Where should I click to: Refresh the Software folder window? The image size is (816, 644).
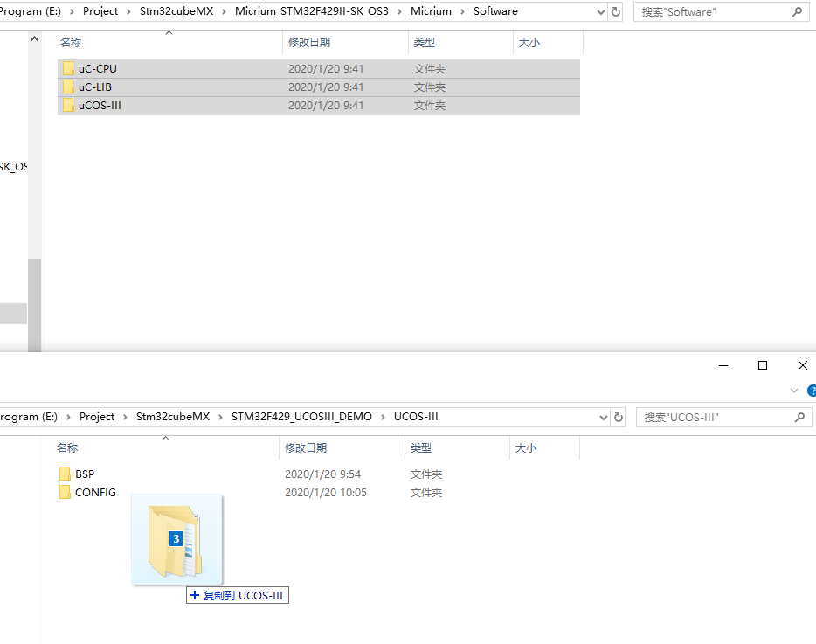pyautogui.click(x=616, y=11)
